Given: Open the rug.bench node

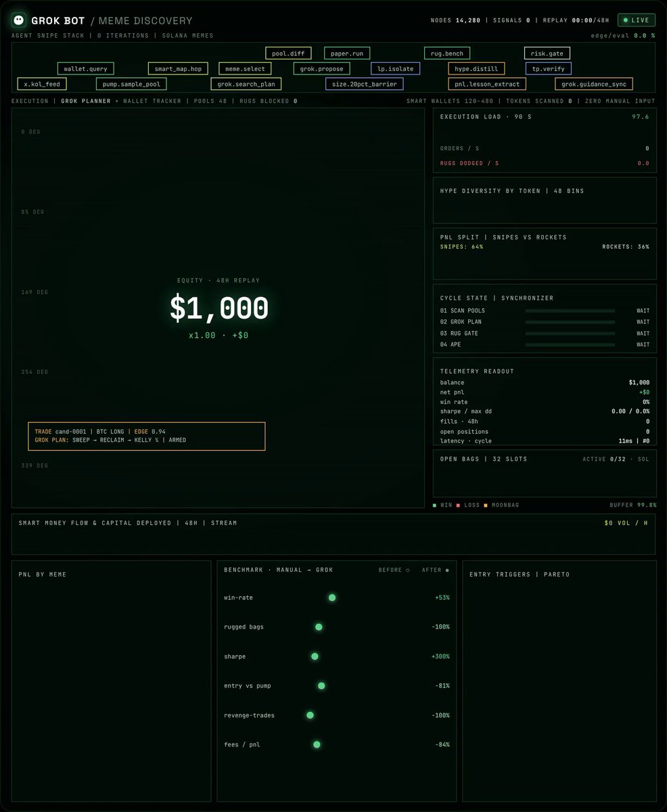Looking at the screenshot, I should click(446, 53).
